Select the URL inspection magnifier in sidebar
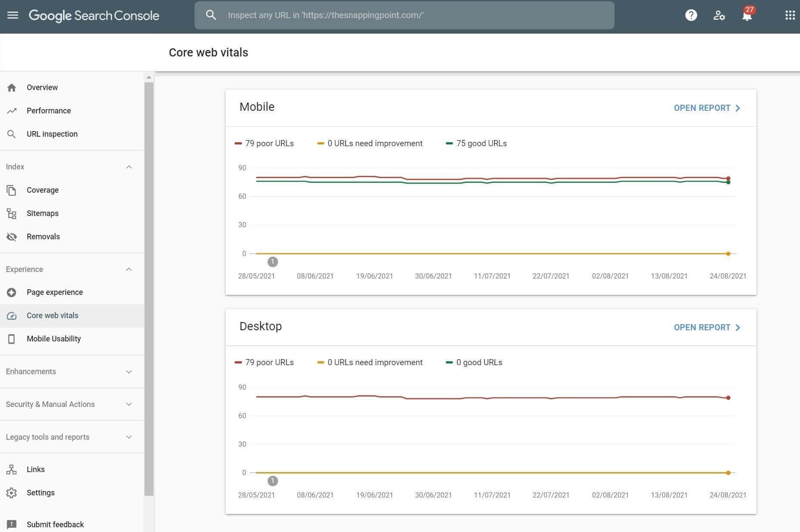800x532 pixels. pyautogui.click(x=12, y=134)
